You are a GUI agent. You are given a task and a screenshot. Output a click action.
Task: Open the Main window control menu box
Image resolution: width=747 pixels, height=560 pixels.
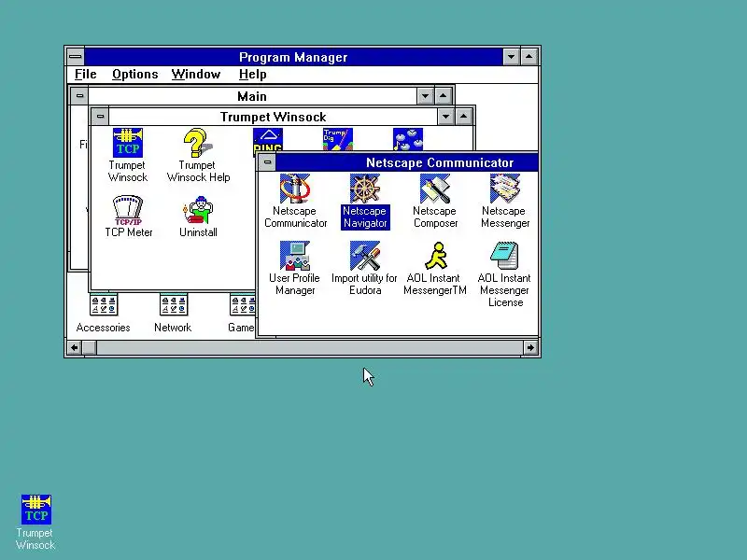coord(79,96)
